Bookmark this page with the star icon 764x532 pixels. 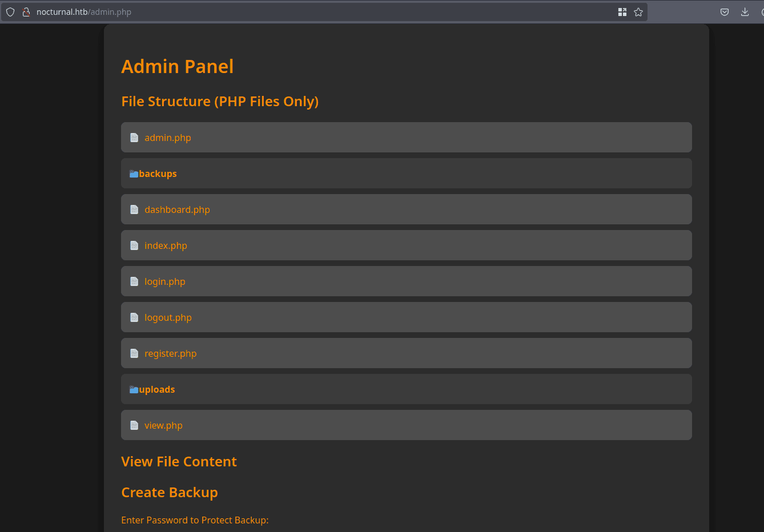tap(638, 12)
